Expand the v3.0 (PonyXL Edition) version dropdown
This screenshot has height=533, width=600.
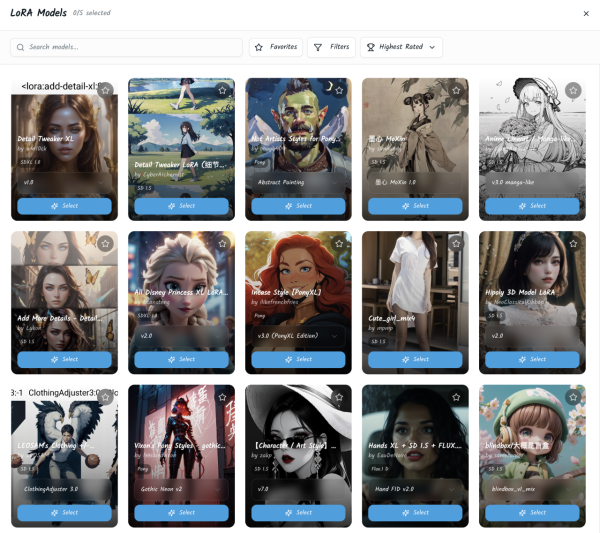298,336
